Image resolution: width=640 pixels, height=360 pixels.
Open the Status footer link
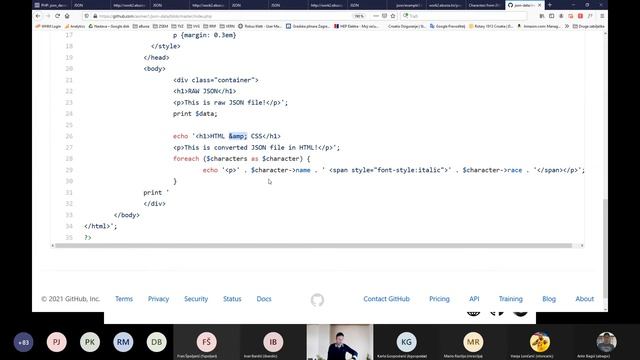pyautogui.click(x=232, y=299)
